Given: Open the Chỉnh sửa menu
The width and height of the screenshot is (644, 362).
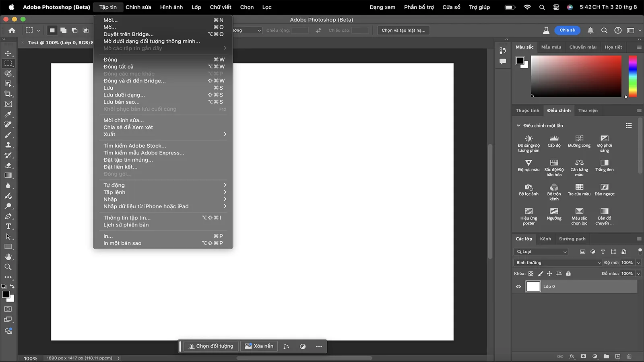Looking at the screenshot, I should point(138,7).
